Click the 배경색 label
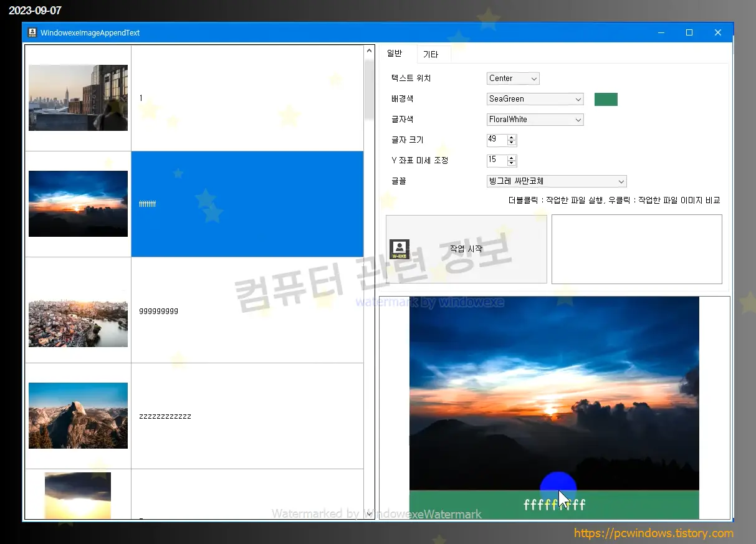 402,99
